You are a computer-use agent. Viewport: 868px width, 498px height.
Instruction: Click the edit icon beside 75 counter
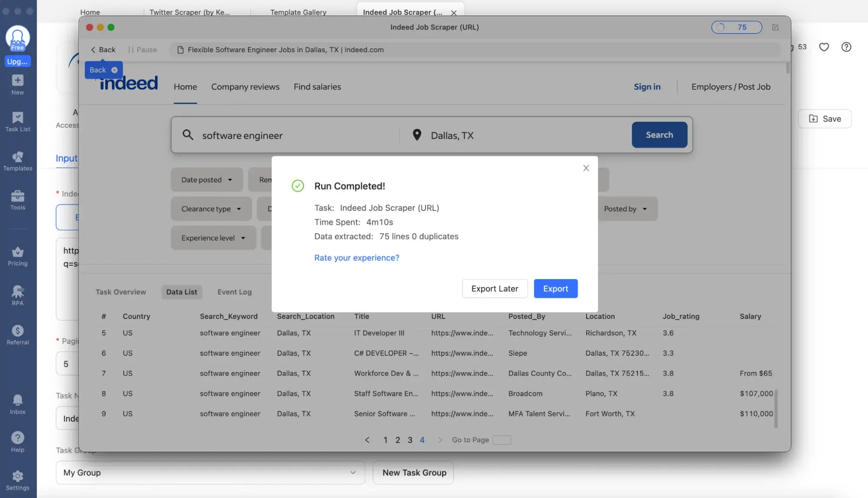(775, 27)
